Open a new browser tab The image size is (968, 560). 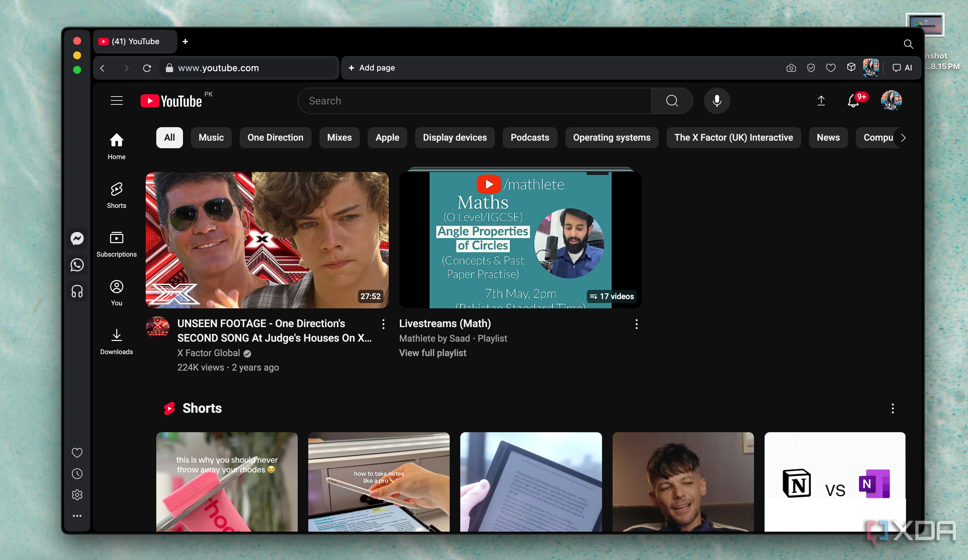click(x=185, y=42)
